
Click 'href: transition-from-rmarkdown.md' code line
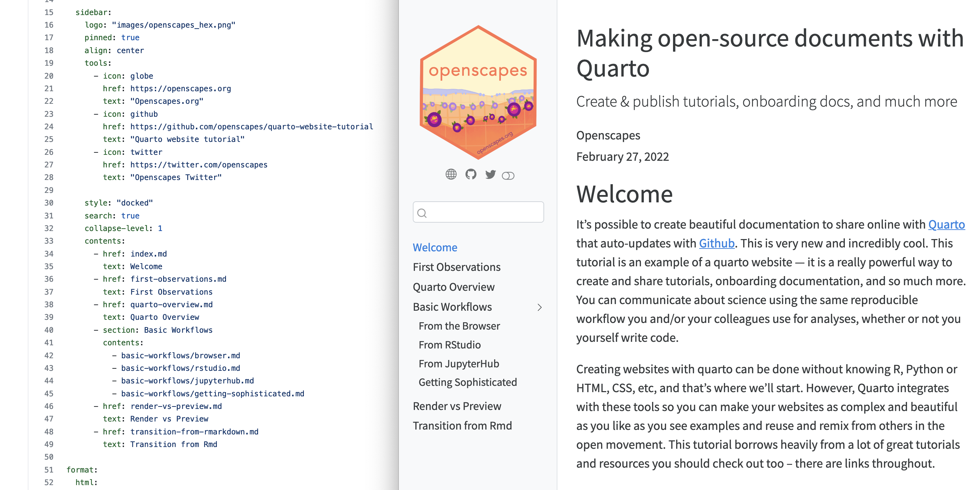176,431
